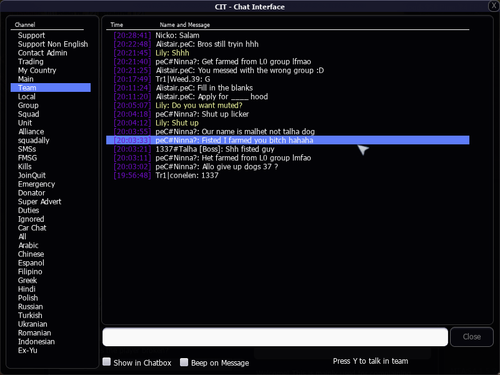Open the Polish channel
Image resolution: width=500 pixels, height=375 pixels.
(x=28, y=298)
